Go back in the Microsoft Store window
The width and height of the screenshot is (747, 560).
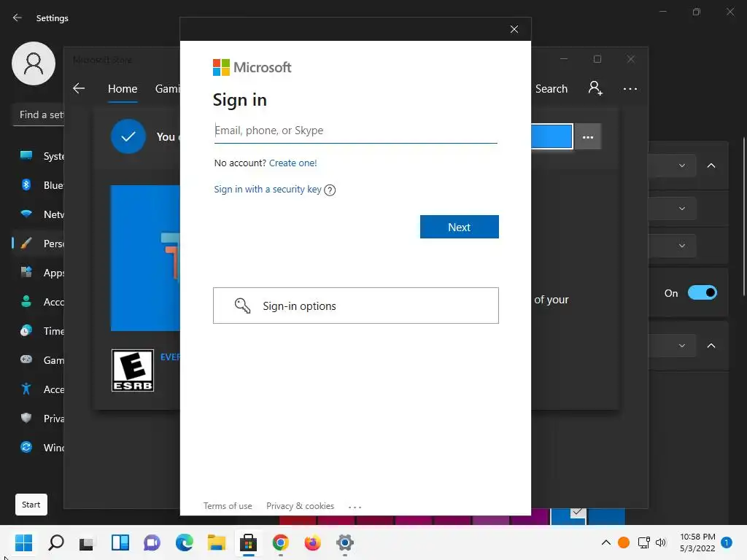(79, 88)
